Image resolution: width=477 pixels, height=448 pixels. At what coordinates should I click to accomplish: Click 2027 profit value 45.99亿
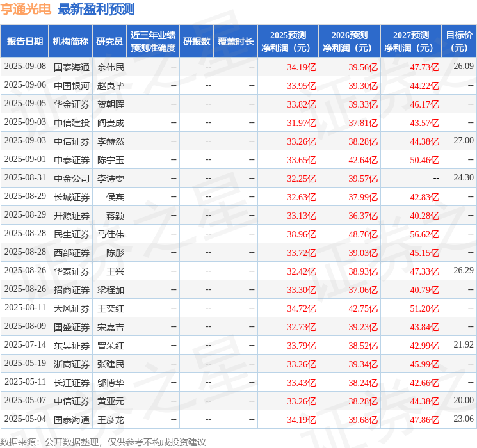coord(424,364)
